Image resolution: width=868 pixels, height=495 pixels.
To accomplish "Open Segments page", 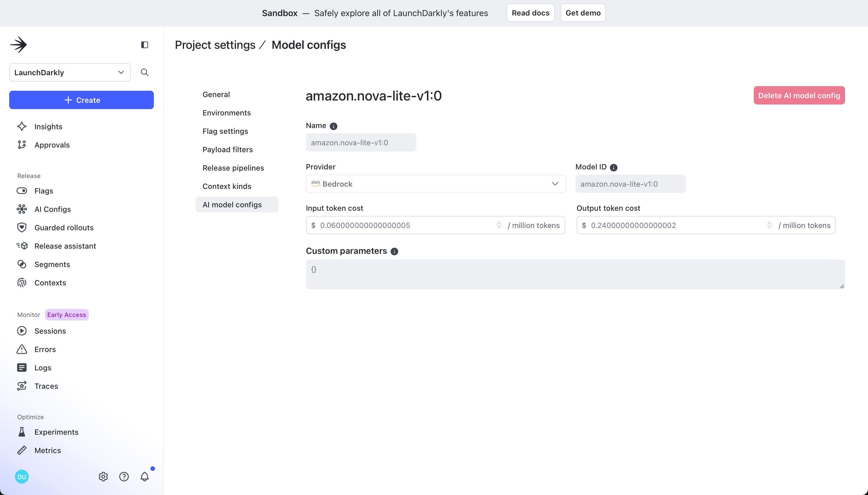I will pos(52,264).
